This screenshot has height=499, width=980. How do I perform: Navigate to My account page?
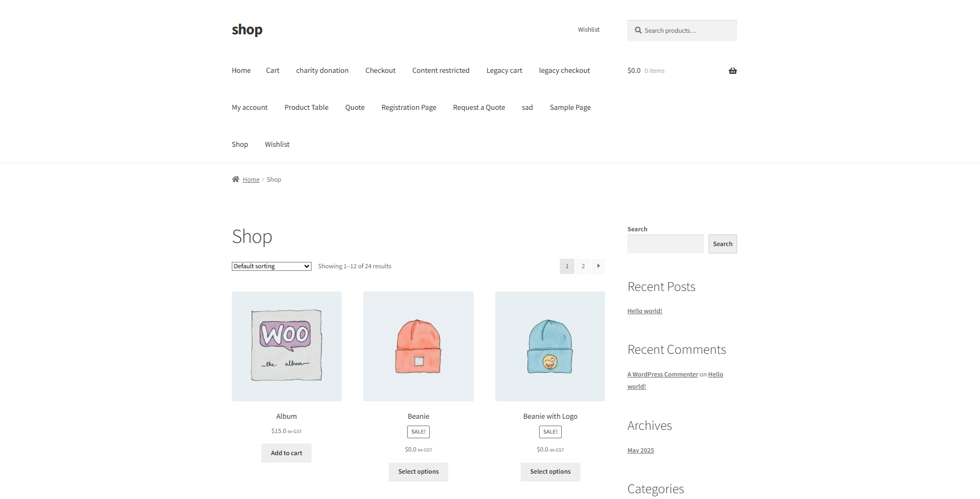coord(249,108)
